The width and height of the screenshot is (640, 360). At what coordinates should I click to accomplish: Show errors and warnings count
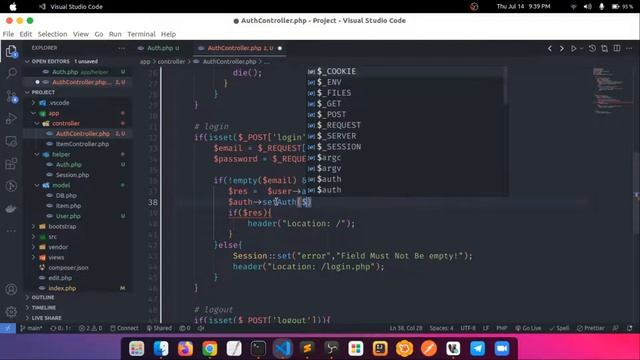pos(90,328)
